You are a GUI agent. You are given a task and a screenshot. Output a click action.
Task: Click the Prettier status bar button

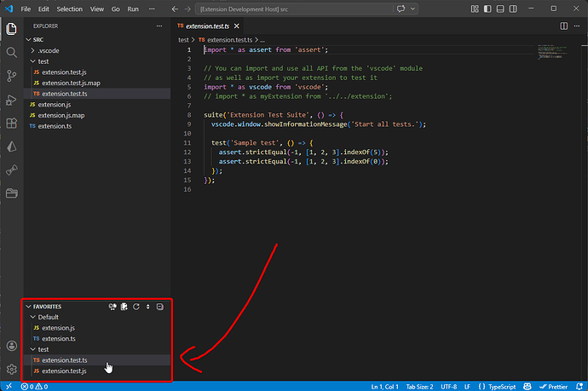pyautogui.click(x=553, y=387)
